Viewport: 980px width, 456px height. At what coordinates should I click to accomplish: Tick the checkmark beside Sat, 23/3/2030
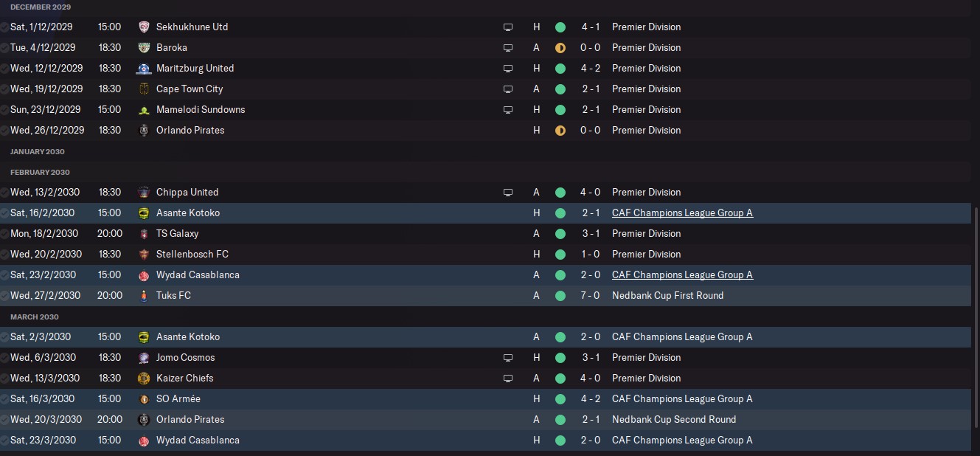pos(5,440)
